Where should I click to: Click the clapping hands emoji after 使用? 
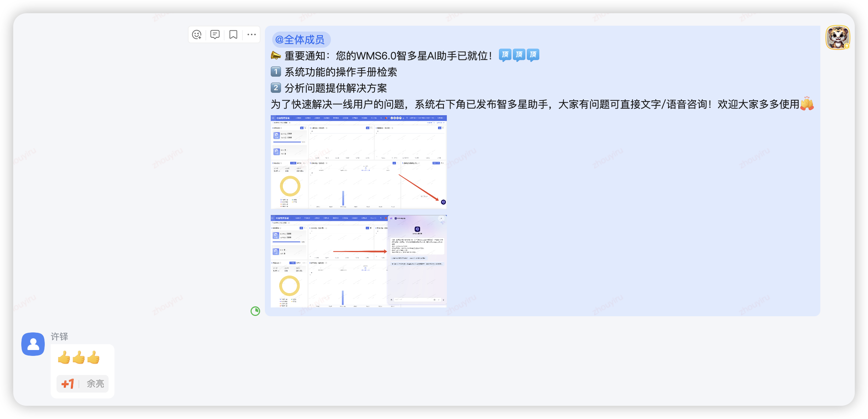pyautogui.click(x=807, y=103)
